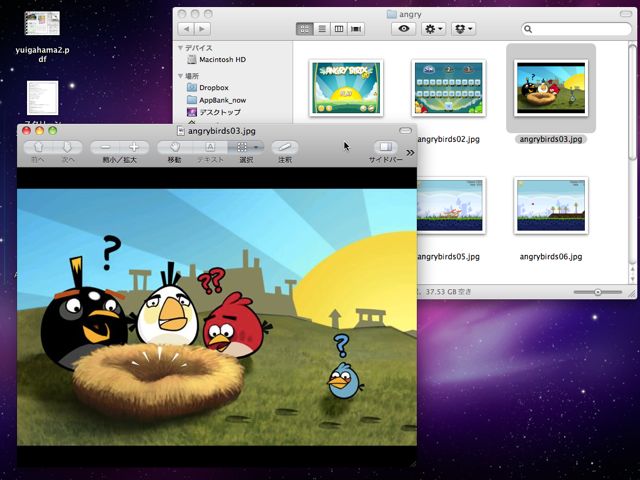
Task: Zoom out with the minus button
Action: point(105,147)
